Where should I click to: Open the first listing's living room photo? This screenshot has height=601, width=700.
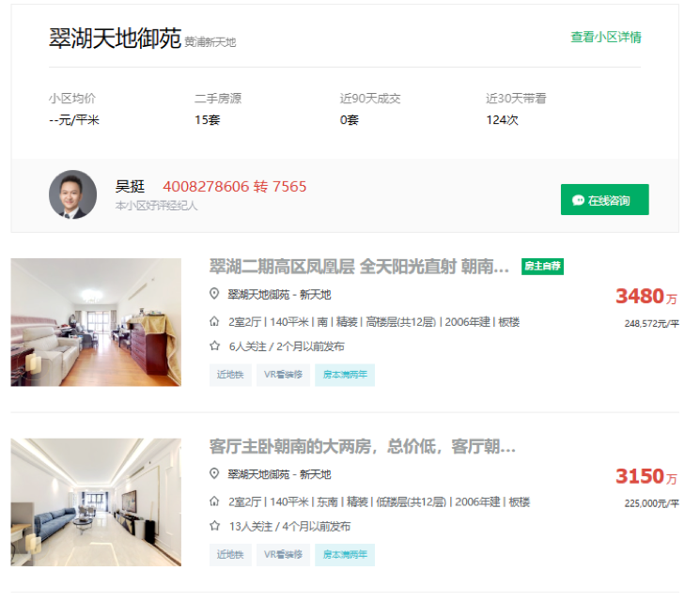(96, 322)
